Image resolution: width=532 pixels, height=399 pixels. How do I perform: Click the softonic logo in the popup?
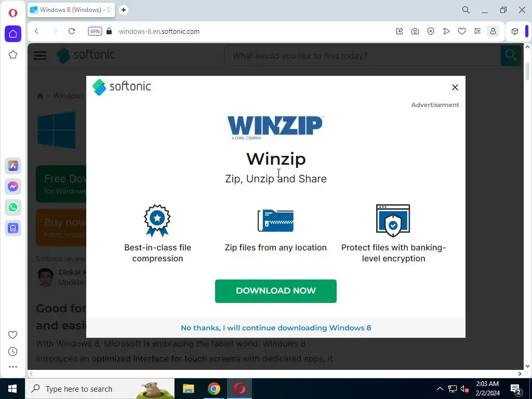pyautogui.click(x=122, y=87)
